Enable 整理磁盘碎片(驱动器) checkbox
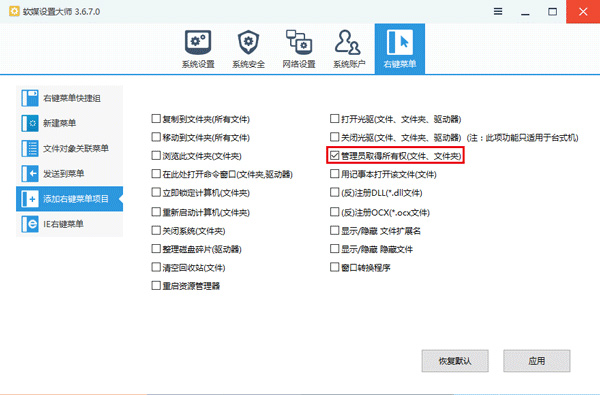The height and width of the screenshot is (395, 600). pos(156,249)
